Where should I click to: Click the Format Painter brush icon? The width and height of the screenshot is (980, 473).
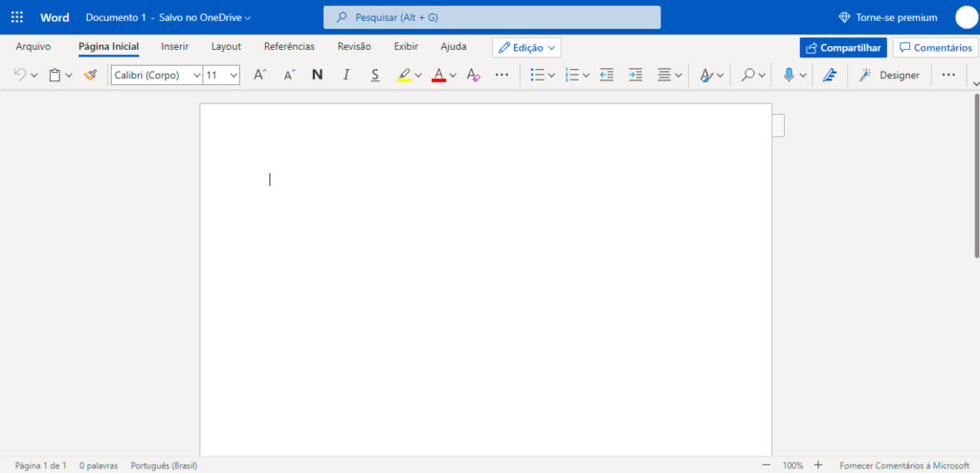click(90, 75)
